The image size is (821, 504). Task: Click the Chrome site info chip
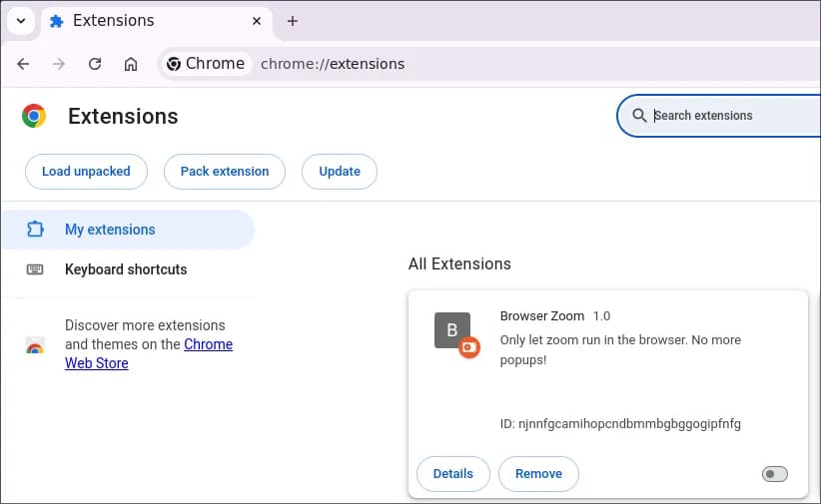(206, 64)
